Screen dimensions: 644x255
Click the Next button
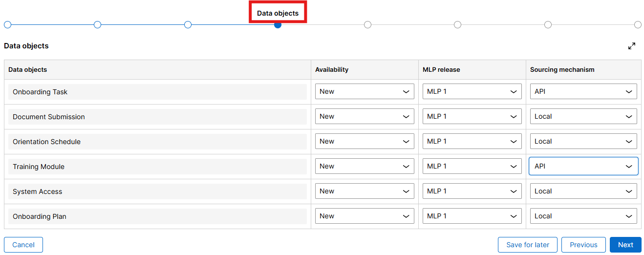625,245
